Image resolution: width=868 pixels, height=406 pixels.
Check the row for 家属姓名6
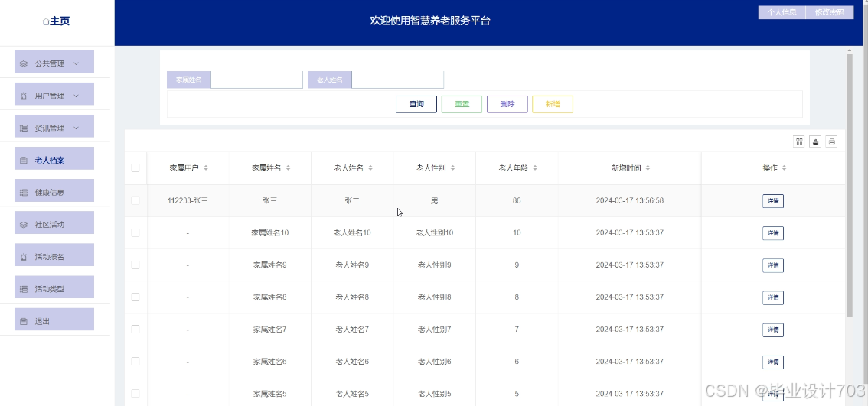(135, 361)
